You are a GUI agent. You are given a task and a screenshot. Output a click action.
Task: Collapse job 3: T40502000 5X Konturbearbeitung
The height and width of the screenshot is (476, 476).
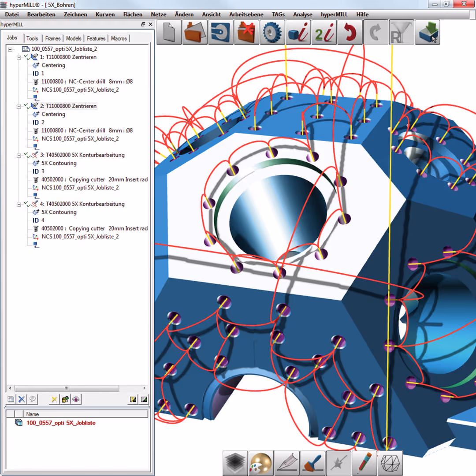(19, 155)
